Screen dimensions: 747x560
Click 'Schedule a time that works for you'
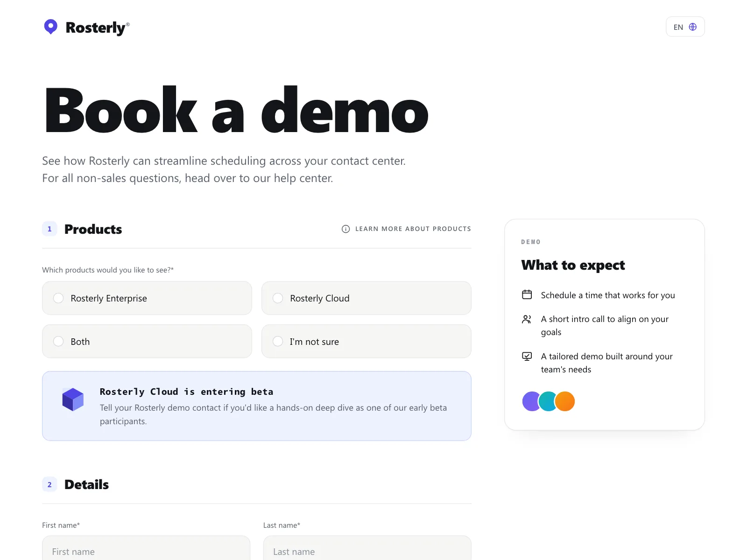(608, 295)
